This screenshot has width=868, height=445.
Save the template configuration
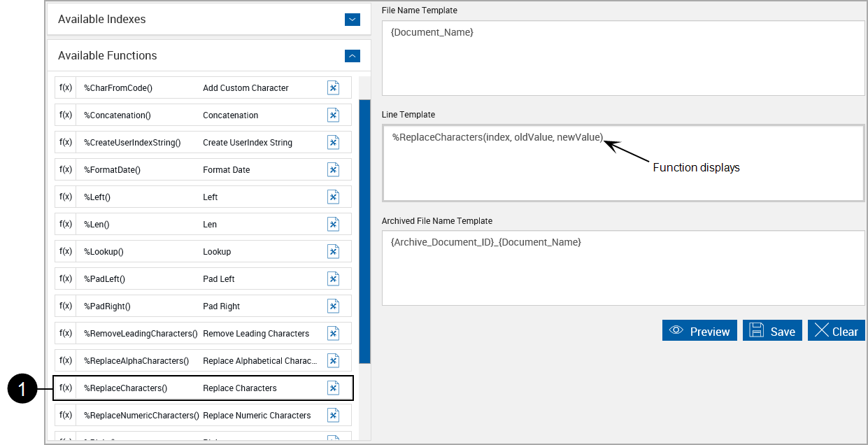(x=772, y=331)
